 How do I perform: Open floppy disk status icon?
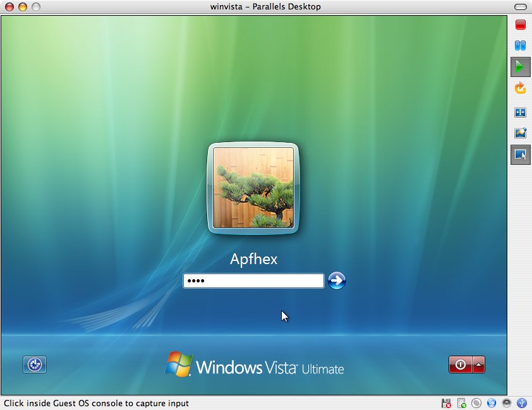(446, 403)
